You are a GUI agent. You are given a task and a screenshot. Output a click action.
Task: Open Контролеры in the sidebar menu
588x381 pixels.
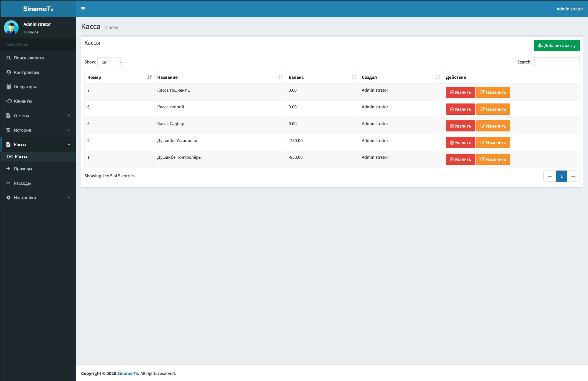38,72
